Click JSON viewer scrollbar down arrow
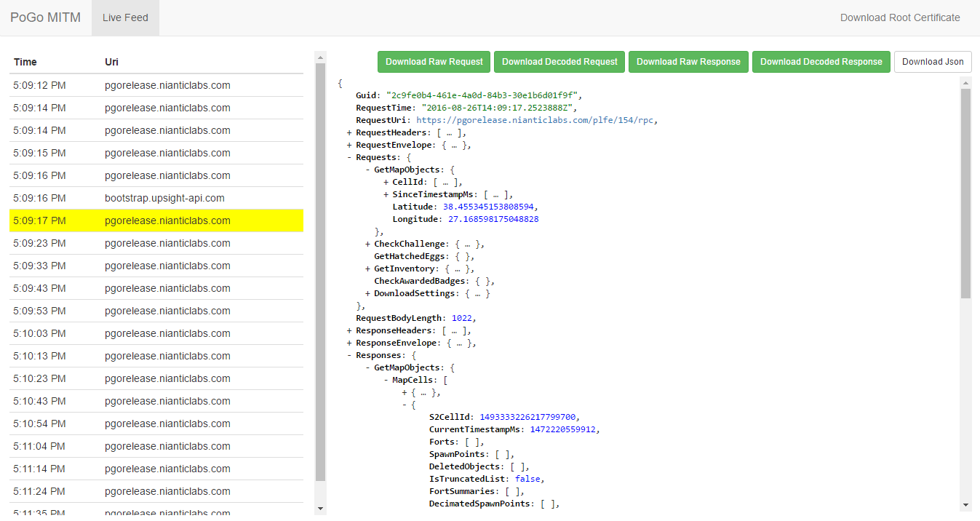 coord(965,505)
